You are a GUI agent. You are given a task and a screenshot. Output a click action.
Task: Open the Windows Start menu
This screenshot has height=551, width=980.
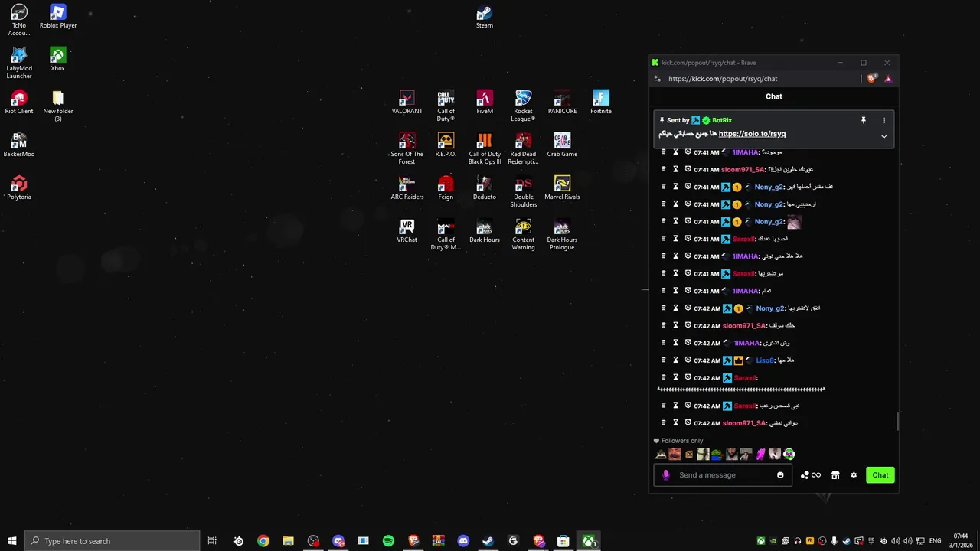pyautogui.click(x=11, y=541)
